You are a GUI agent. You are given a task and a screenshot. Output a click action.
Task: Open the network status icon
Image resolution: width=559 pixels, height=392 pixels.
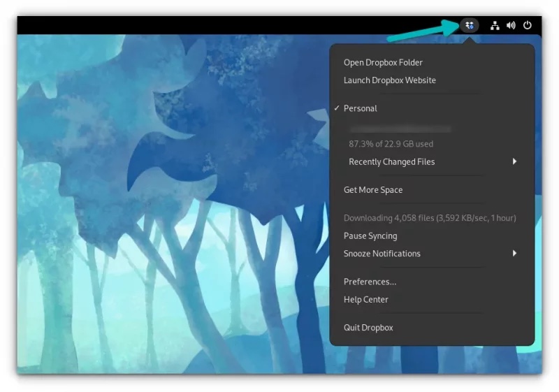tap(495, 25)
